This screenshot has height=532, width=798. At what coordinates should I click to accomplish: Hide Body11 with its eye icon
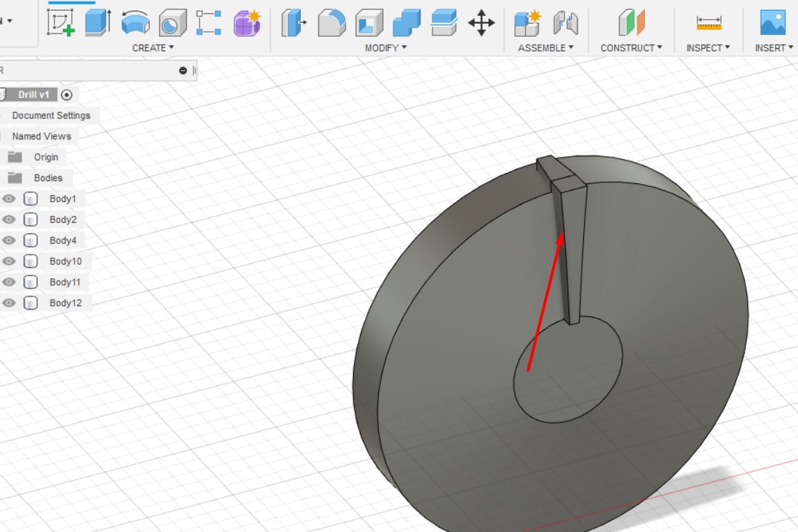pyautogui.click(x=8, y=282)
